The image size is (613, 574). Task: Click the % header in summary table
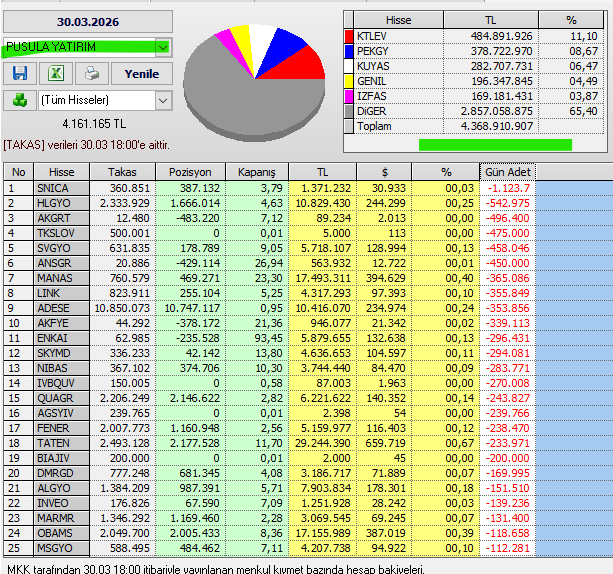(571, 20)
